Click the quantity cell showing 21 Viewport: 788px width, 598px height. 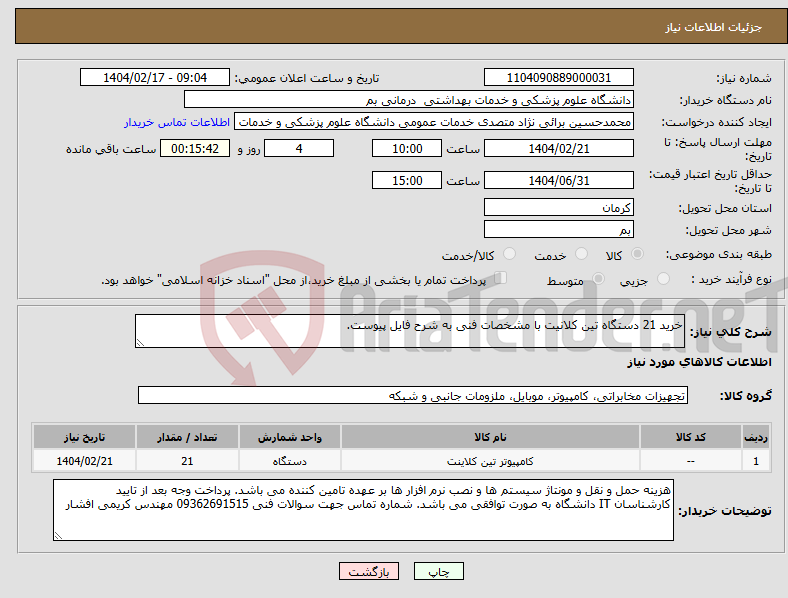tap(187, 461)
